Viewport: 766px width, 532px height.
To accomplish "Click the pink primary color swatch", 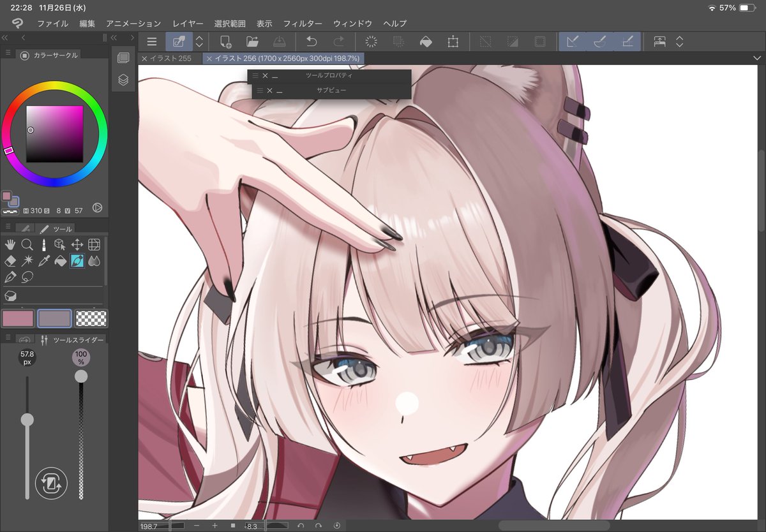I will point(18,318).
